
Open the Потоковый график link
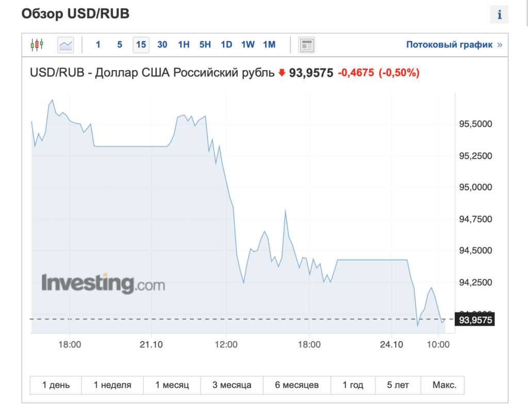449,45
